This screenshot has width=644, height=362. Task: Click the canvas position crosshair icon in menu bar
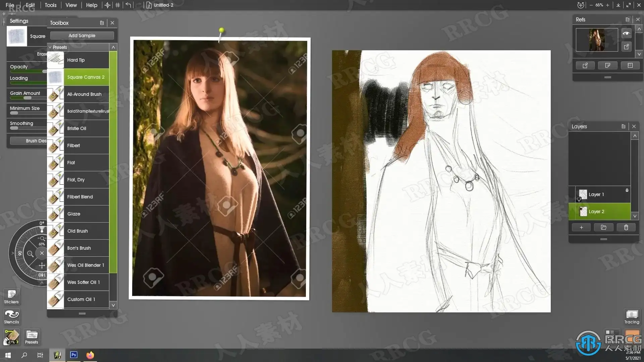point(107,5)
